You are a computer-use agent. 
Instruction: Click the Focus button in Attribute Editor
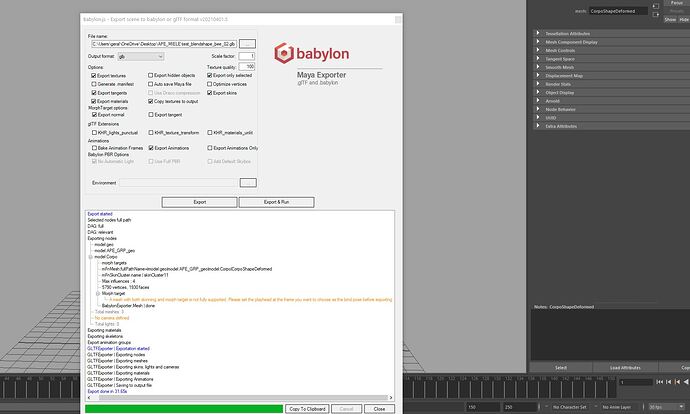tap(677, 3)
